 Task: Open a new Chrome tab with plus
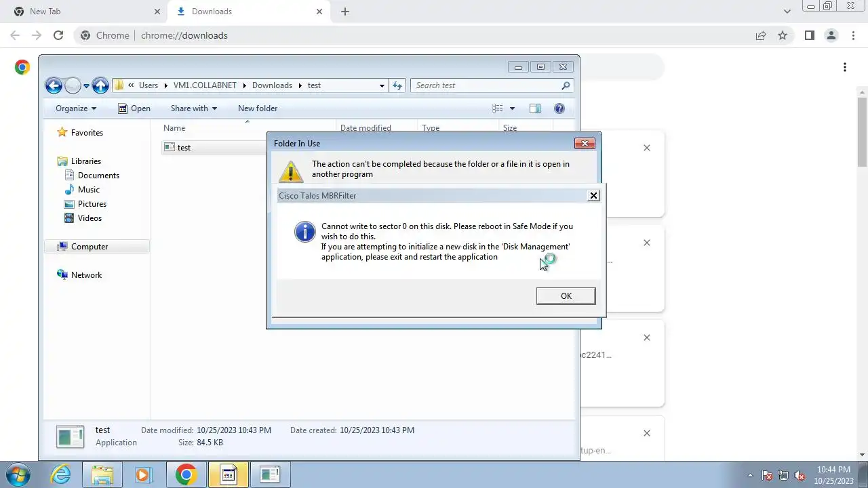click(345, 12)
